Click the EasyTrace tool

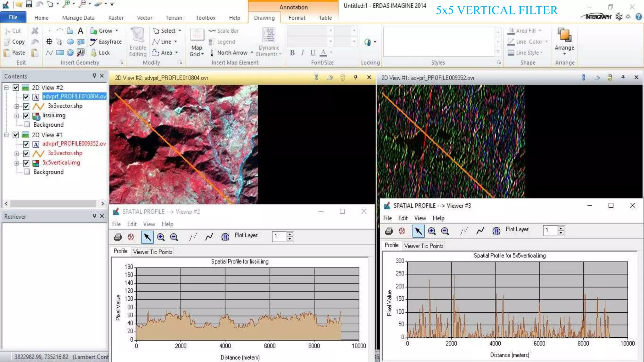click(x=106, y=41)
